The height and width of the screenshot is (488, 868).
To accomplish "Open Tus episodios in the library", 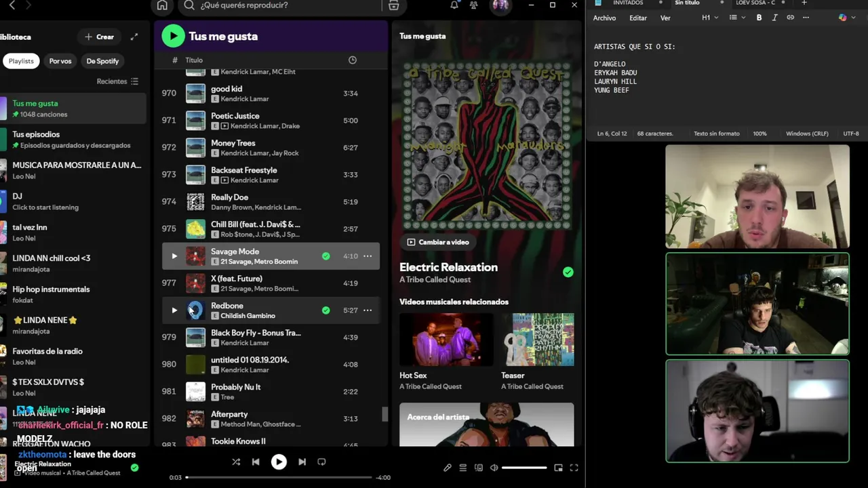I will click(x=73, y=140).
